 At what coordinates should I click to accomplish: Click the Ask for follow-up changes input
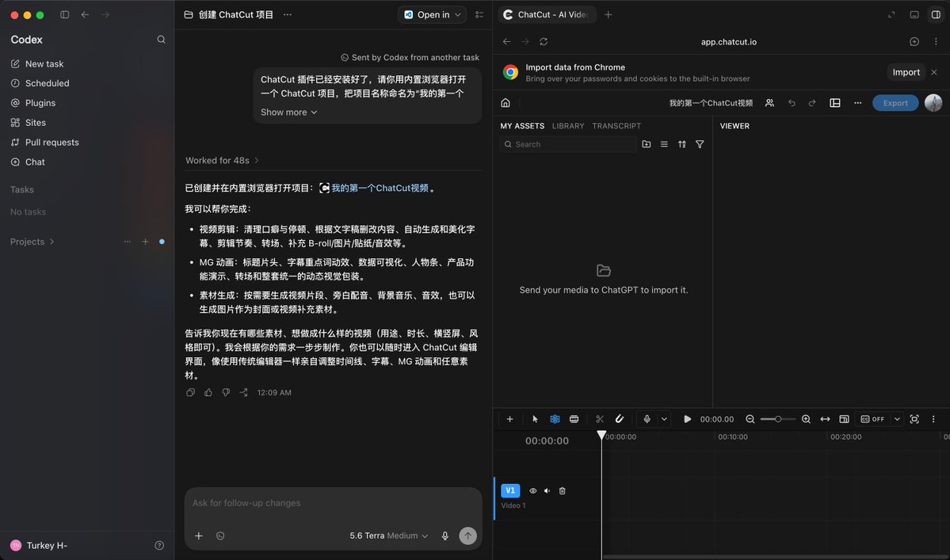point(334,503)
